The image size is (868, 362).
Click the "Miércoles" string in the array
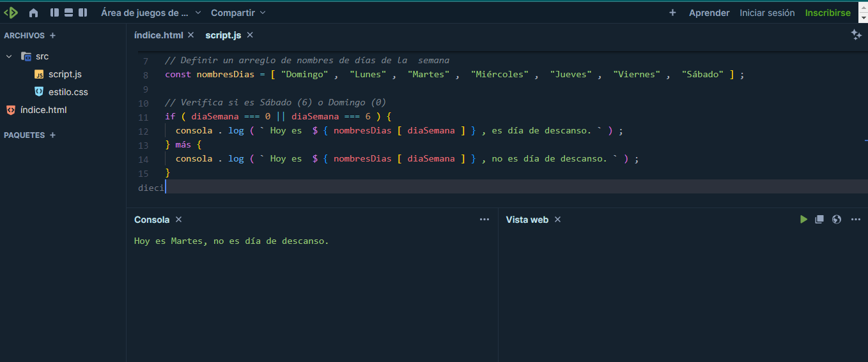(x=500, y=75)
